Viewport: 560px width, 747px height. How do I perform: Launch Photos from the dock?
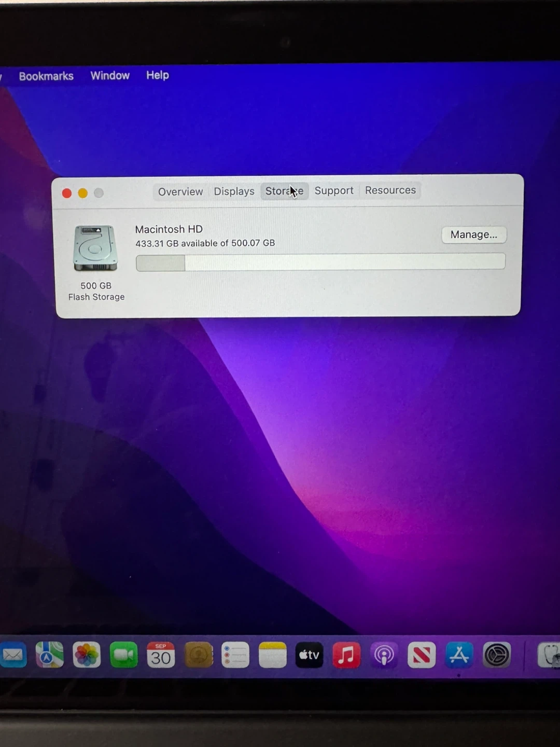[x=87, y=655]
